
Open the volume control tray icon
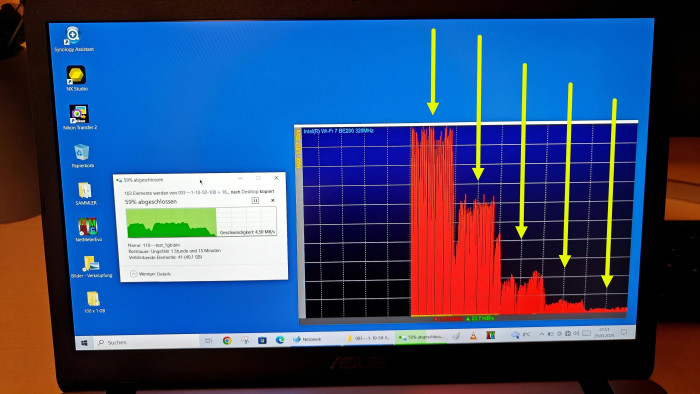pyautogui.click(x=576, y=333)
